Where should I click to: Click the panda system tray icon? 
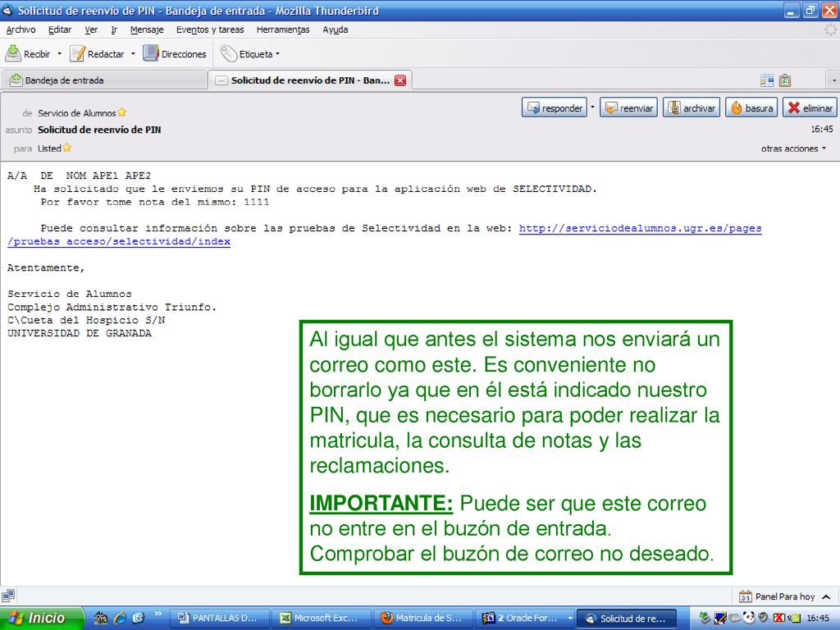tap(749, 618)
